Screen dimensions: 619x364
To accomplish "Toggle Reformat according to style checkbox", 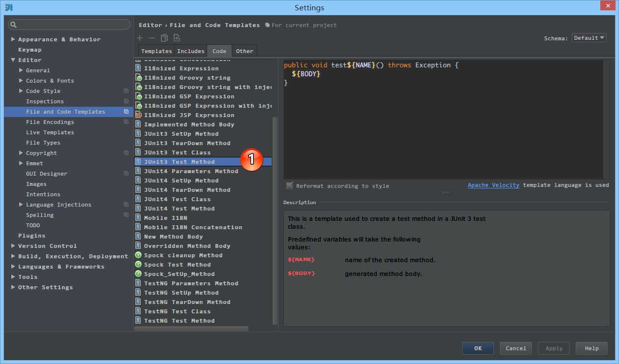I will coord(290,185).
